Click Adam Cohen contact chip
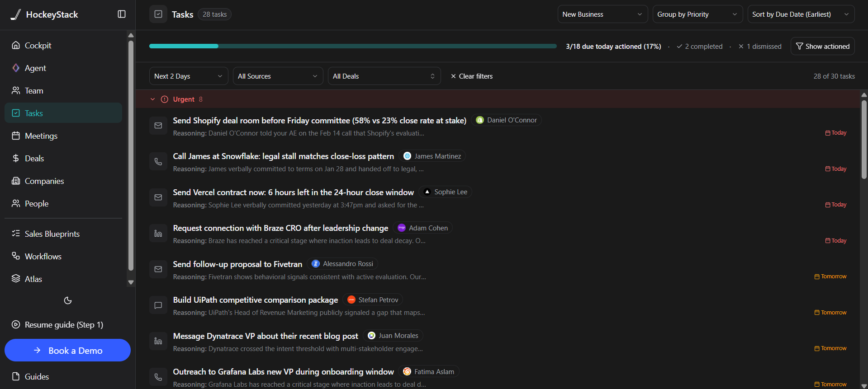This screenshot has width=868, height=389. (422, 228)
